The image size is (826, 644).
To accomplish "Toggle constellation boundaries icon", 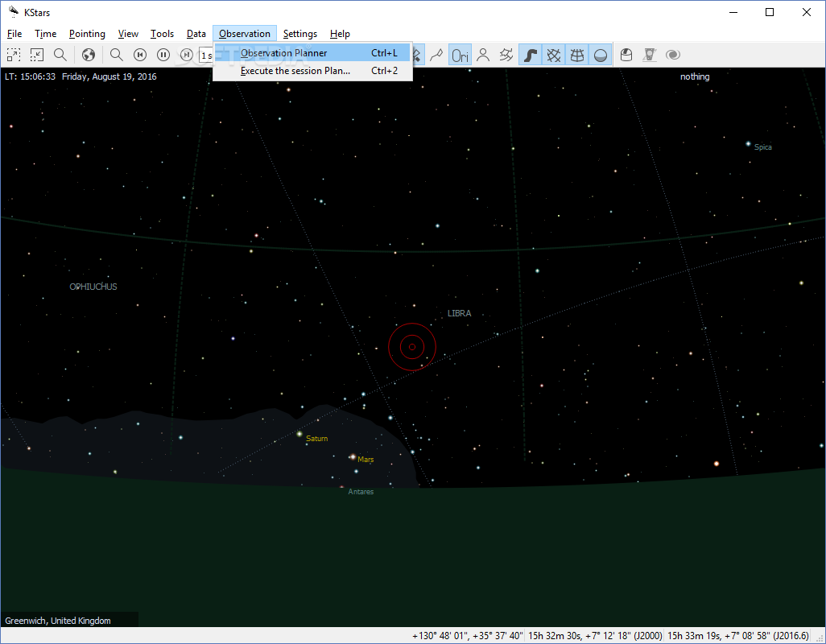I will pyautogui.click(x=506, y=55).
